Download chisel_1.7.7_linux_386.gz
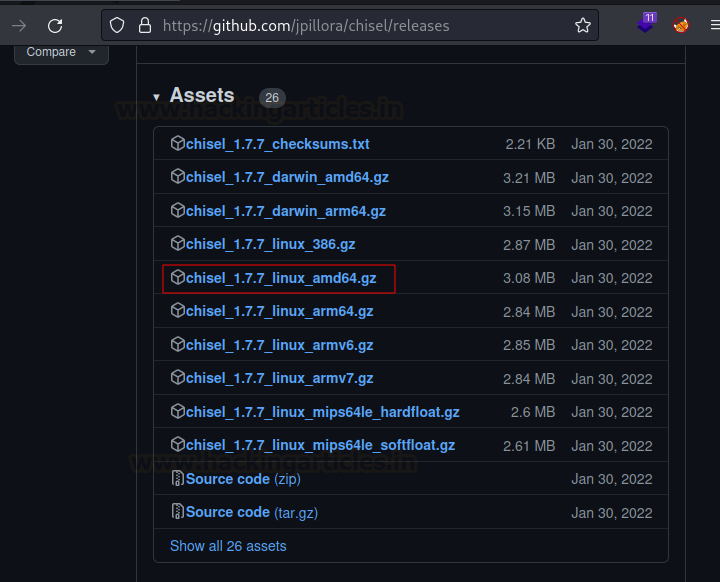 [x=270, y=244]
